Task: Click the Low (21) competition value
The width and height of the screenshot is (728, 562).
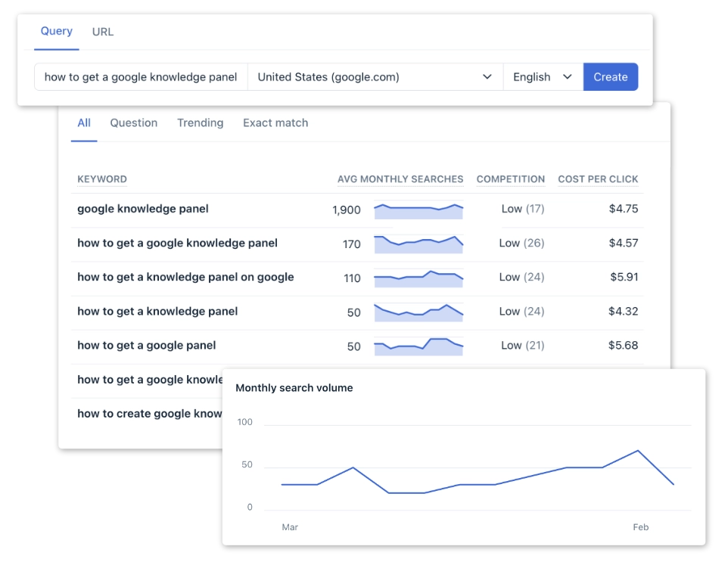Action: pos(522,345)
